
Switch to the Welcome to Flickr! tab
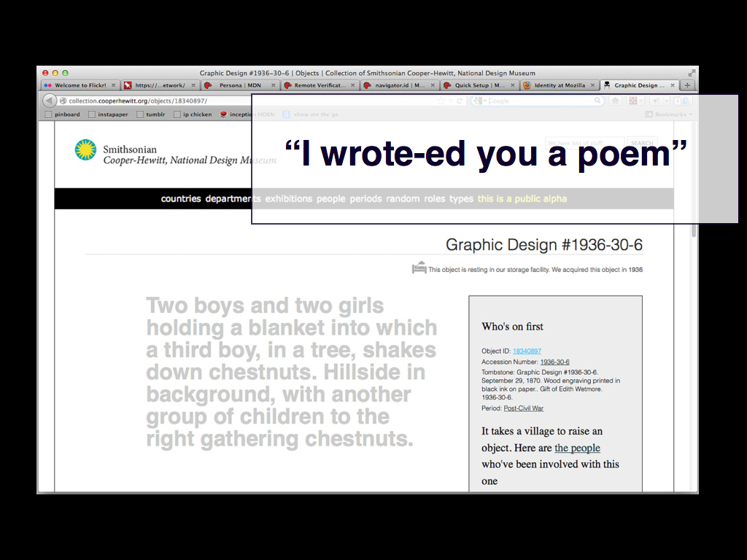(79, 85)
